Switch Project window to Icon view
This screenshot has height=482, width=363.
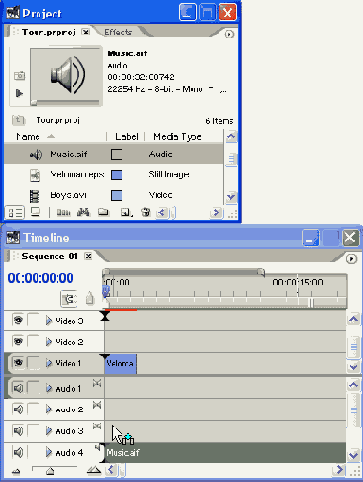coord(35,212)
